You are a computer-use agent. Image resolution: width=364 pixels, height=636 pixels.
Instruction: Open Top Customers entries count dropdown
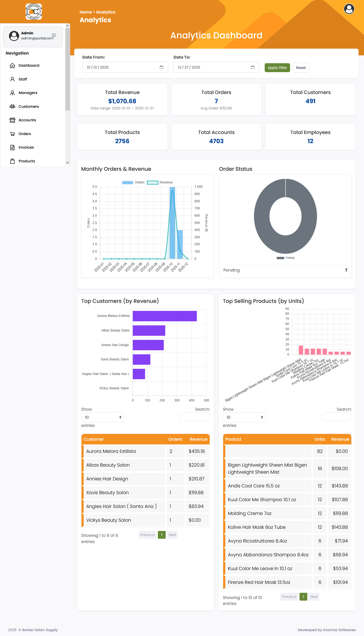pyautogui.click(x=103, y=417)
